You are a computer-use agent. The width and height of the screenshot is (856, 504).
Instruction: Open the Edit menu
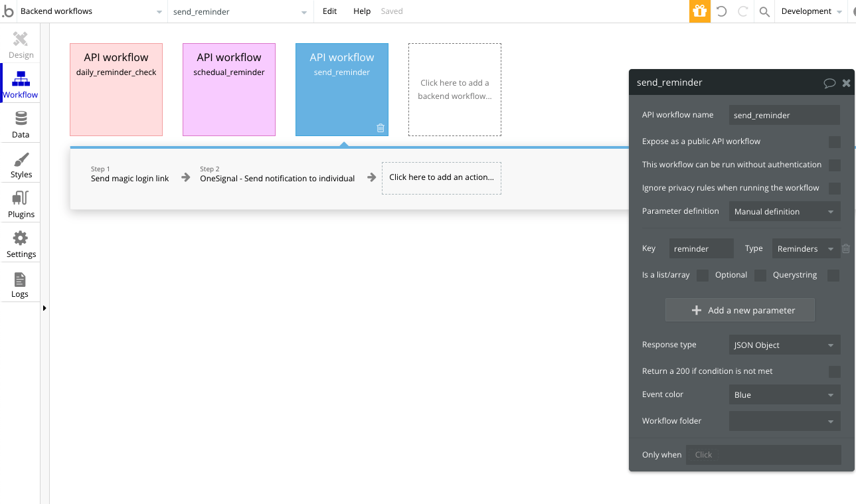pos(329,11)
